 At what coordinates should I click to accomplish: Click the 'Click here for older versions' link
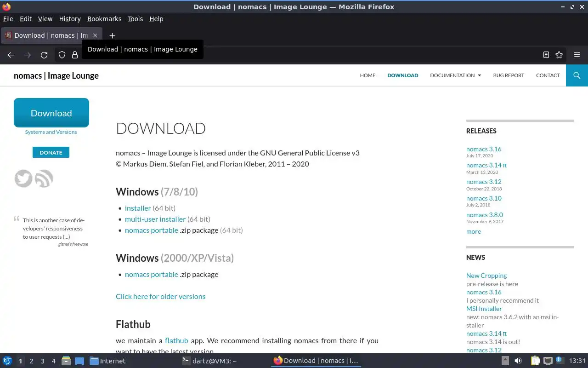click(x=161, y=296)
